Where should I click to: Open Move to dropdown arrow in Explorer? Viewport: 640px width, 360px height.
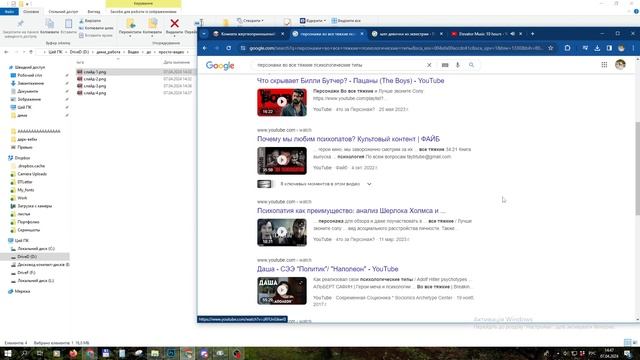(130, 36)
